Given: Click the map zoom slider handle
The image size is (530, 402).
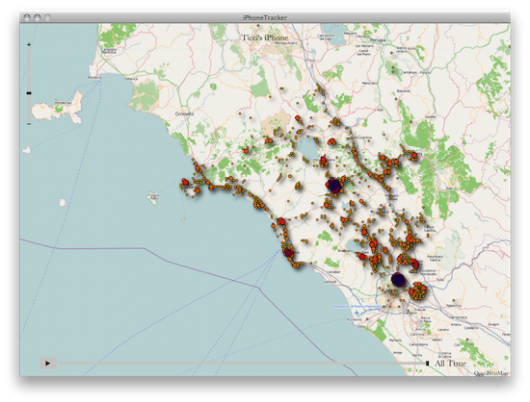Looking at the screenshot, I should 29,93.
